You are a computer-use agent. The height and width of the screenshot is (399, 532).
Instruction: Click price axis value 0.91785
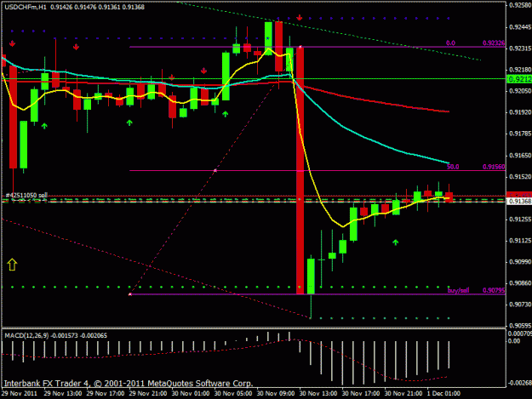[x=520, y=134]
